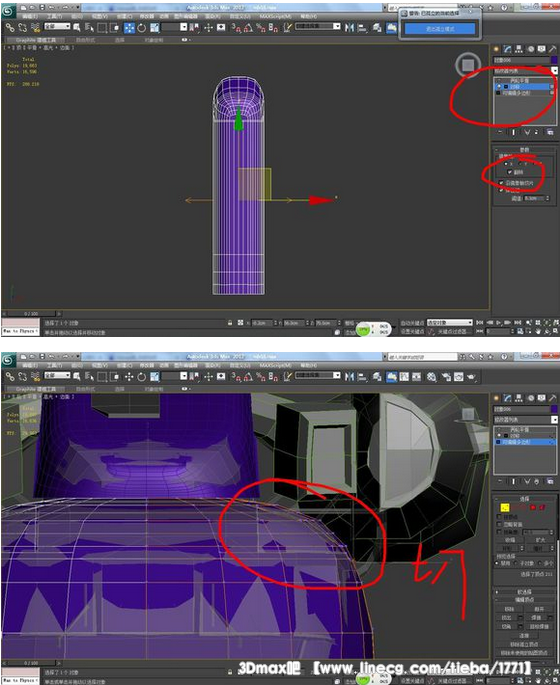The width and height of the screenshot is (560, 685).
Task: Enable 按顶点 checkbox in lower panel
Action: [499, 517]
